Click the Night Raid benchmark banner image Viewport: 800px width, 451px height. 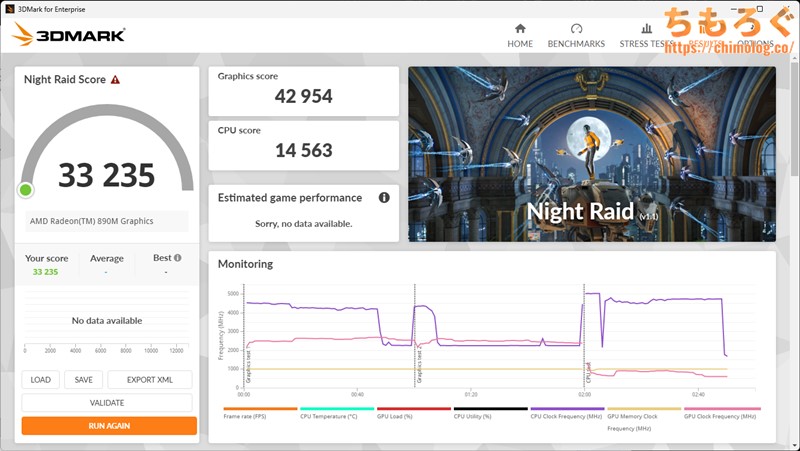(591, 154)
